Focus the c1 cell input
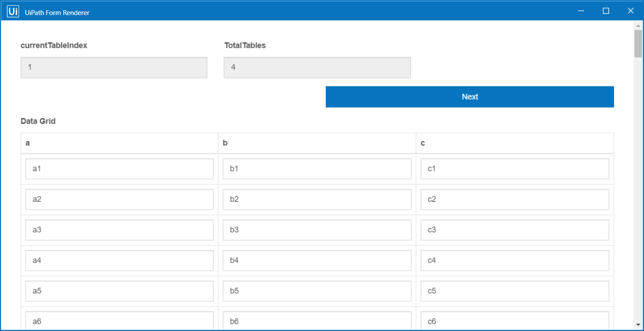 point(514,169)
